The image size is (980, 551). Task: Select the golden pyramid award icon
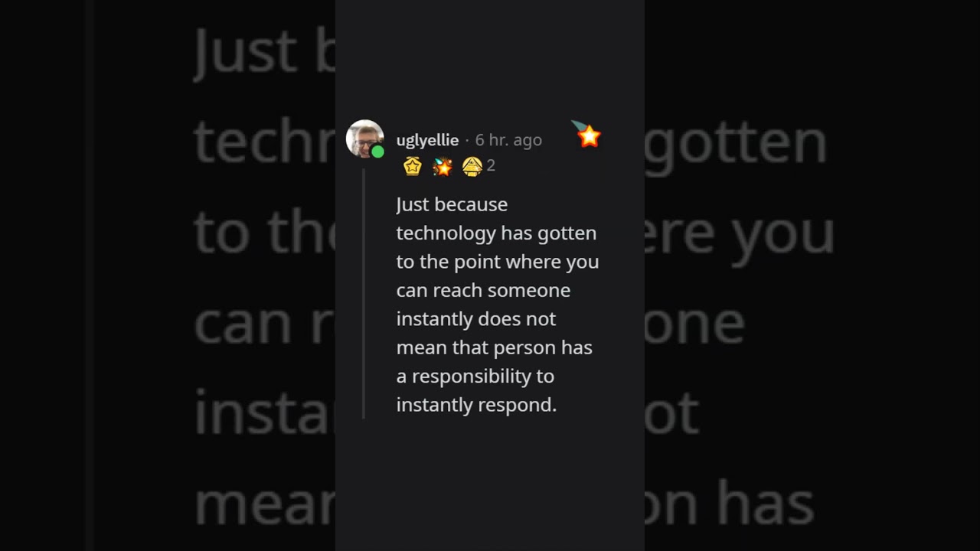click(x=472, y=166)
